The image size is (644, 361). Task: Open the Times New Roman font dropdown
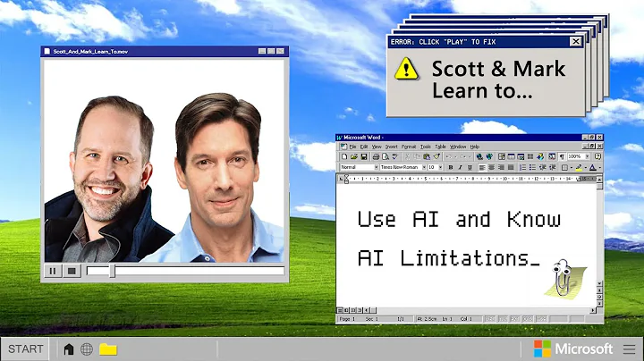424,167
